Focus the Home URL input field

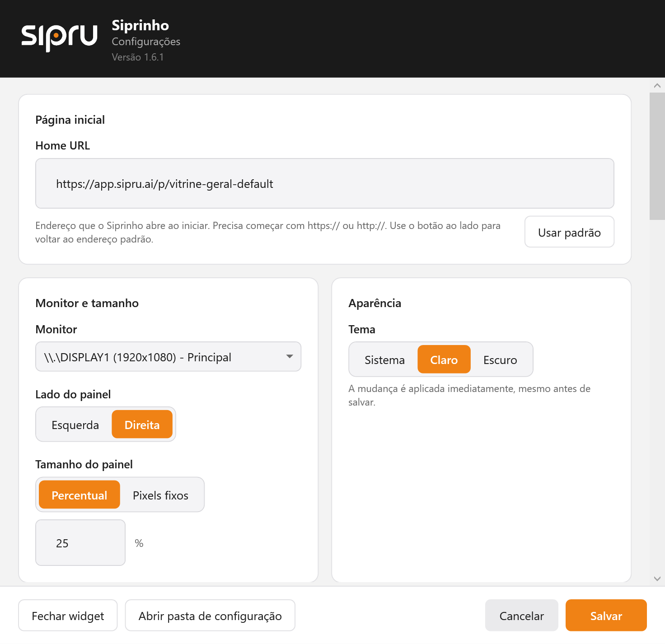[x=325, y=183]
